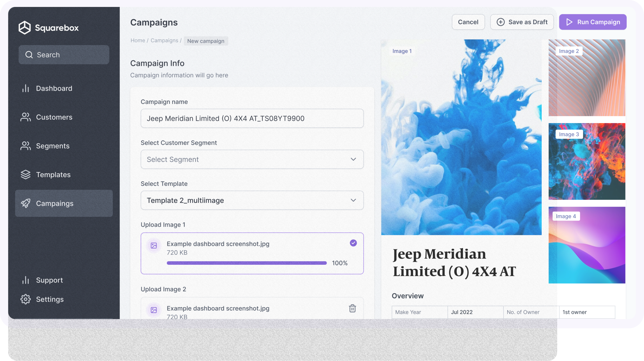Image resolution: width=644 pixels, height=361 pixels.
Task: Click the Upload Image 1 label
Action: pyautogui.click(x=163, y=225)
